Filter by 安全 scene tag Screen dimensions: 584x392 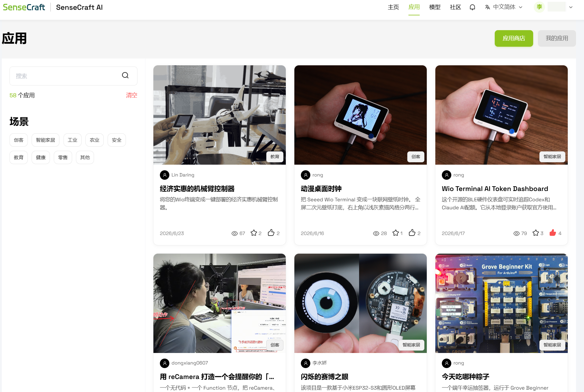117,140
